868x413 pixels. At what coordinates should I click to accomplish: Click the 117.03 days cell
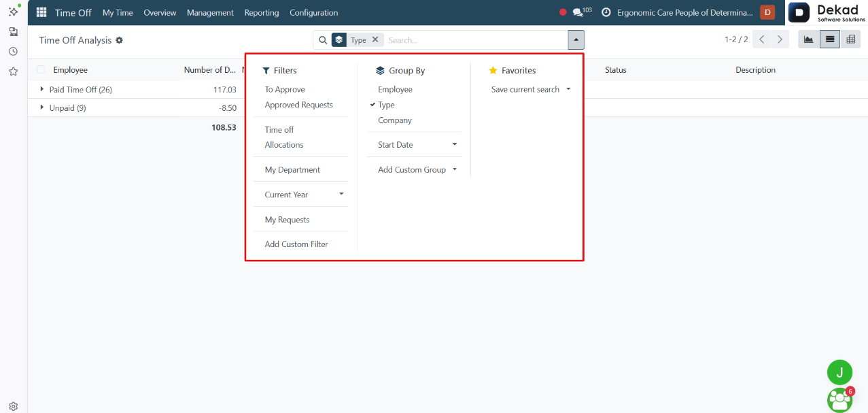[x=224, y=90]
